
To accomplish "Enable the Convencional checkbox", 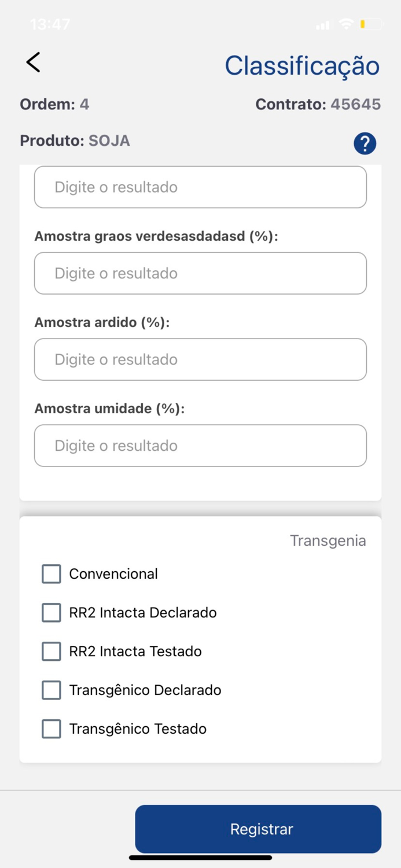I will click(51, 573).
